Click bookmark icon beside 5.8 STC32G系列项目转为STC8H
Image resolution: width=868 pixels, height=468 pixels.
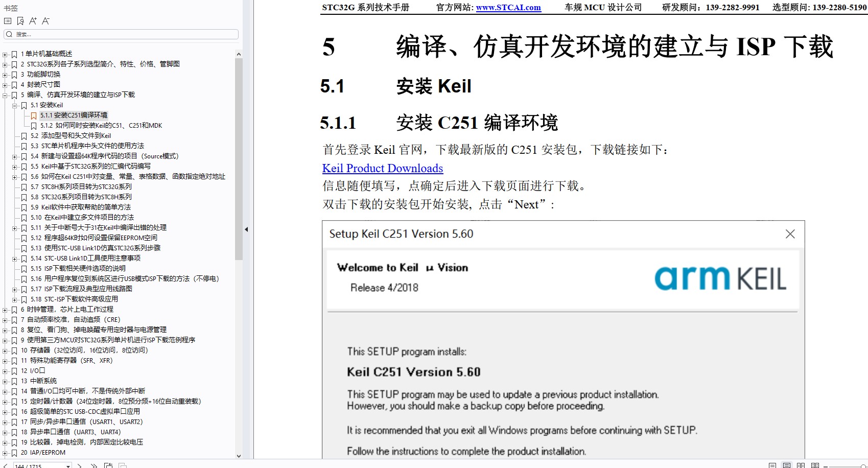tap(24, 197)
